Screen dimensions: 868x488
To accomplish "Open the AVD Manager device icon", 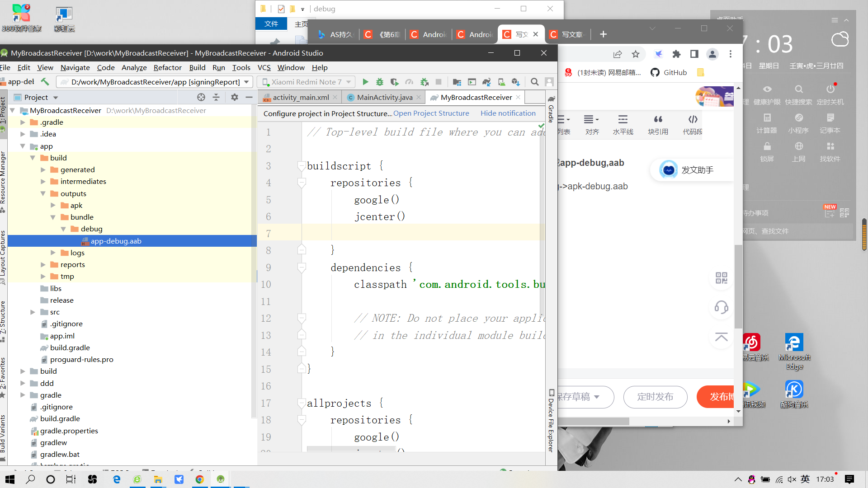I will (501, 82).
